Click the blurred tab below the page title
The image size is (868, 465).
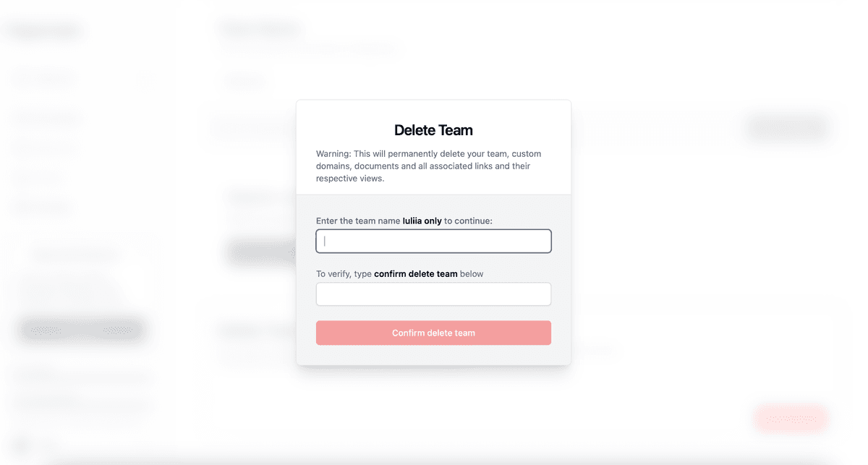tap(243, 81)
